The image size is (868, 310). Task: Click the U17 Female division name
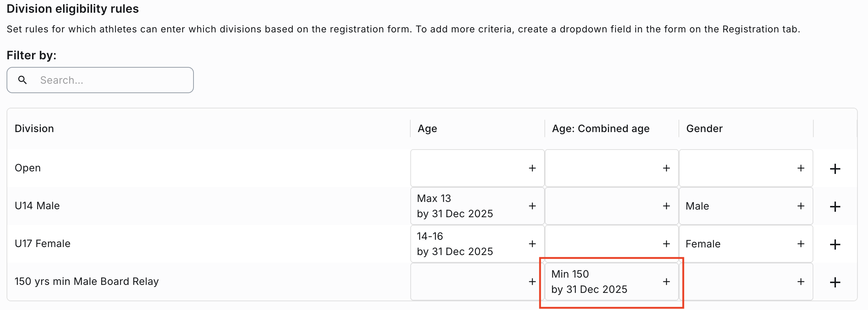[x=42, y=244]
